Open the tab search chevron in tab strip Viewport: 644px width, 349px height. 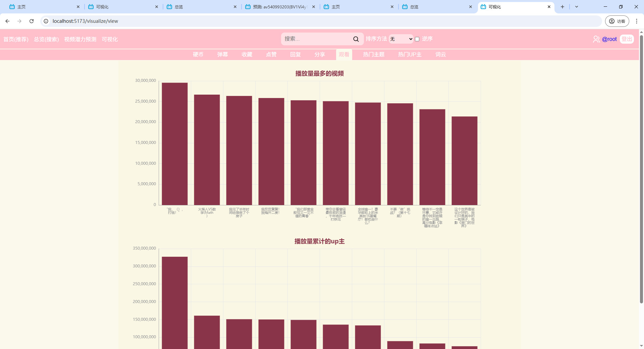pos(577,7)
